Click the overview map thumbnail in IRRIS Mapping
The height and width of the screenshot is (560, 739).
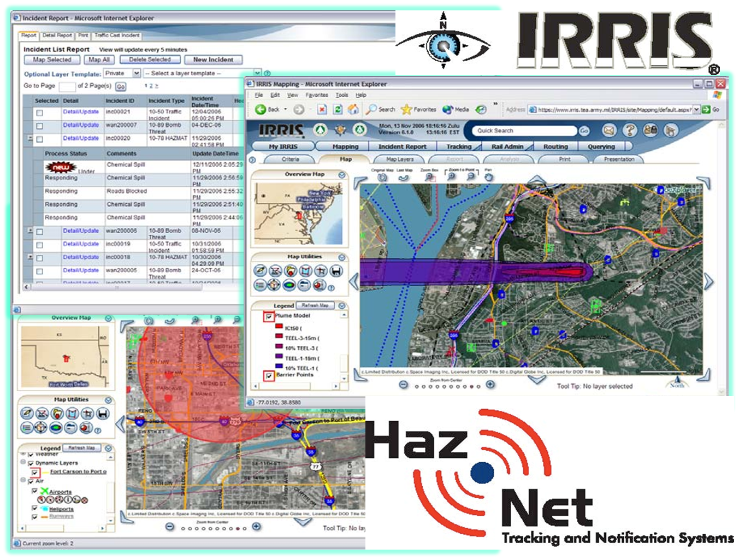299,214
